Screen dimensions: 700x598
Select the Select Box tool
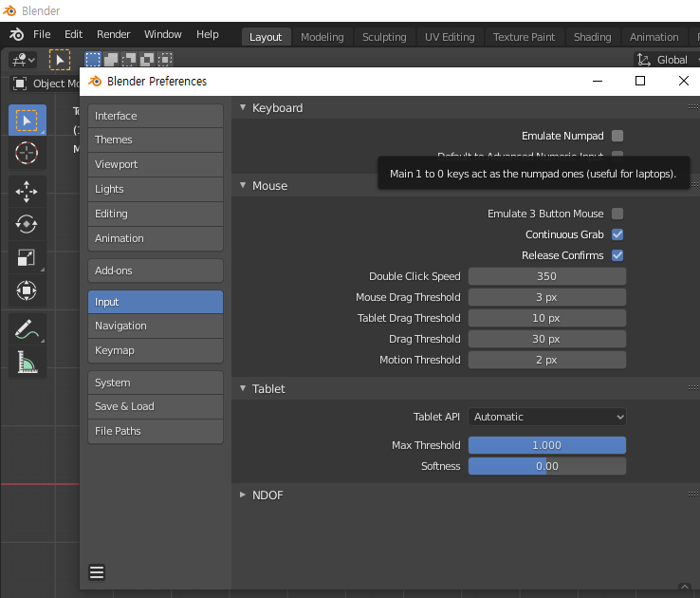[x=28, y=121]
